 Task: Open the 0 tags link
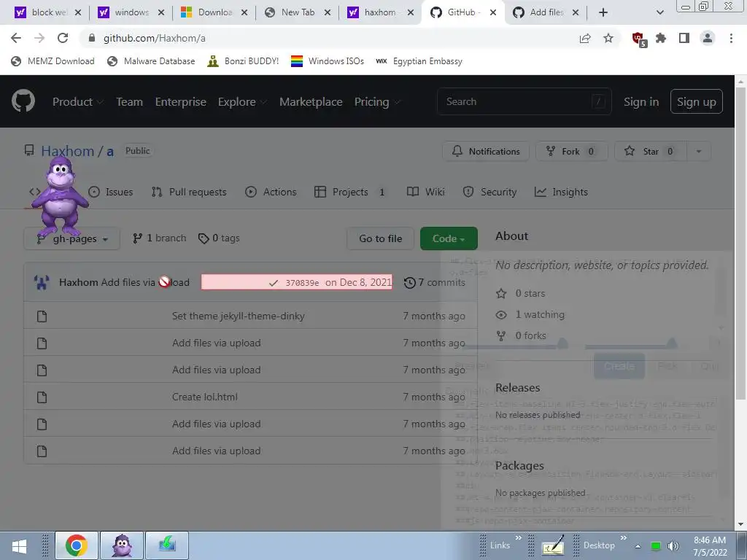pos(219,238)
